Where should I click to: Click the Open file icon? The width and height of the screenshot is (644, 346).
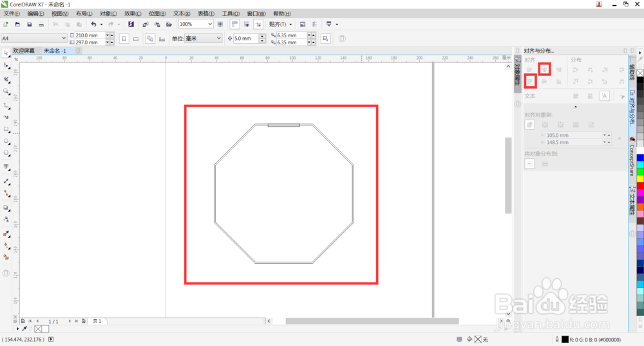[17, 24]
